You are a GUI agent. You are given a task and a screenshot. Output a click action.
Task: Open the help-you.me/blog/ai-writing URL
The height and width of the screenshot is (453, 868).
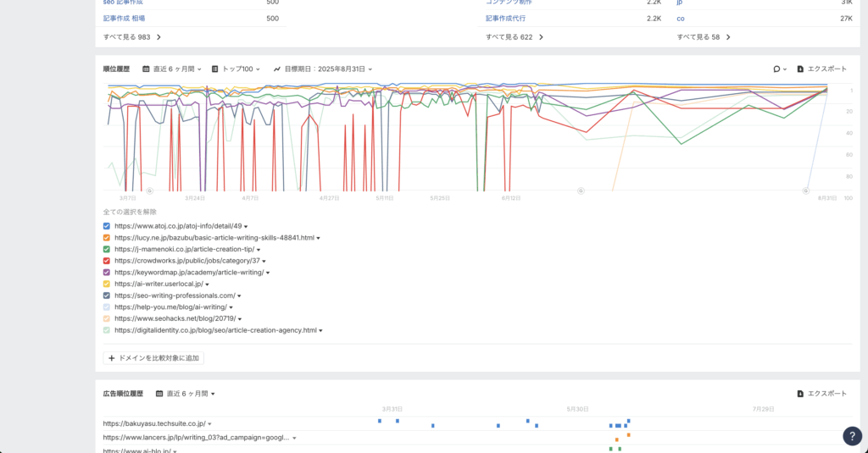coord(170,307)
